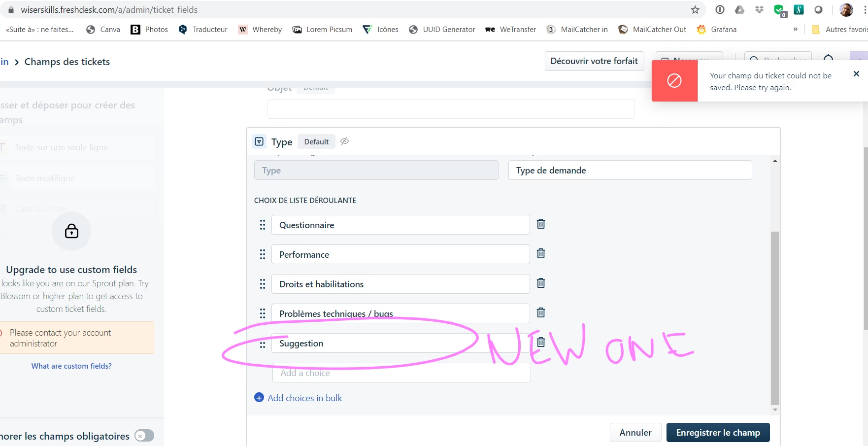The width and height of the screenshot is (868, 446).
Task: Open the WeTransfer bookmark
Action: (x=510, y=30)
